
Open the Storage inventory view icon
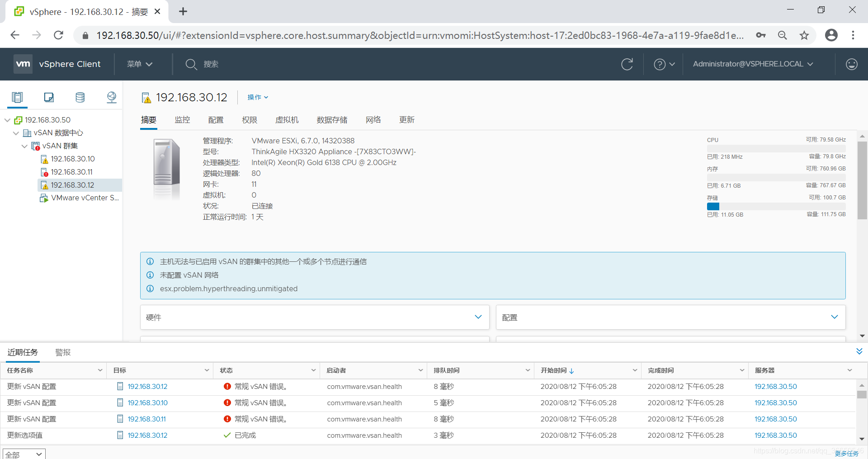pyautogui.click(x=80, y=97)
